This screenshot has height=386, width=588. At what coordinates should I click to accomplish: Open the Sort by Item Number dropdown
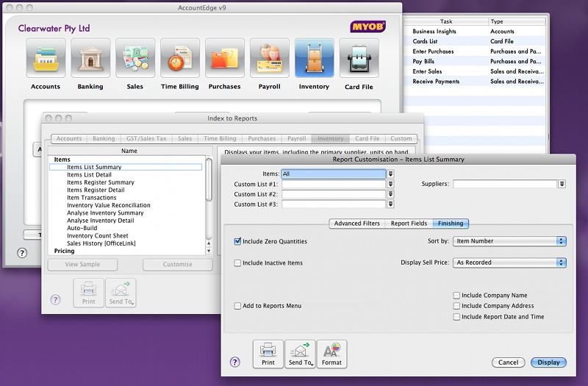tap(509, 241)
